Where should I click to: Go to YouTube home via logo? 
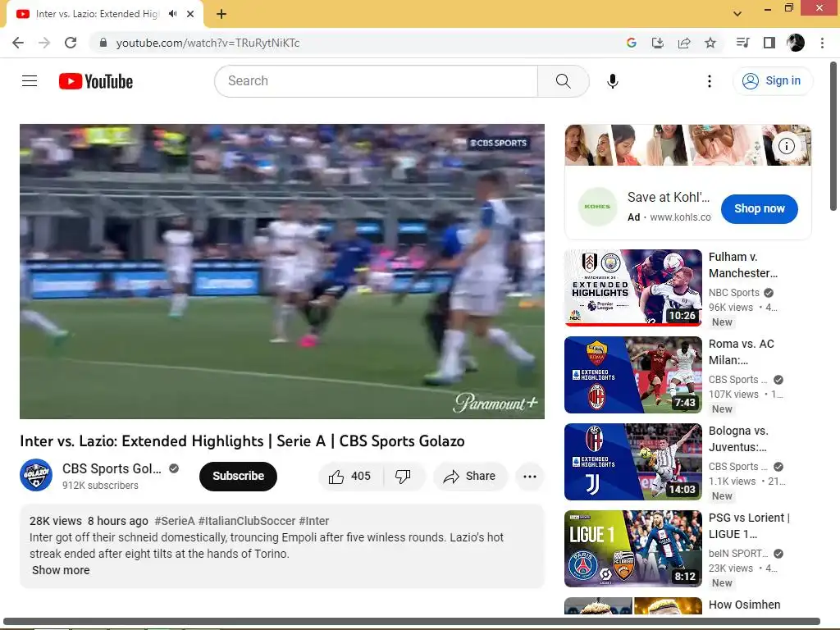point(96,81)
